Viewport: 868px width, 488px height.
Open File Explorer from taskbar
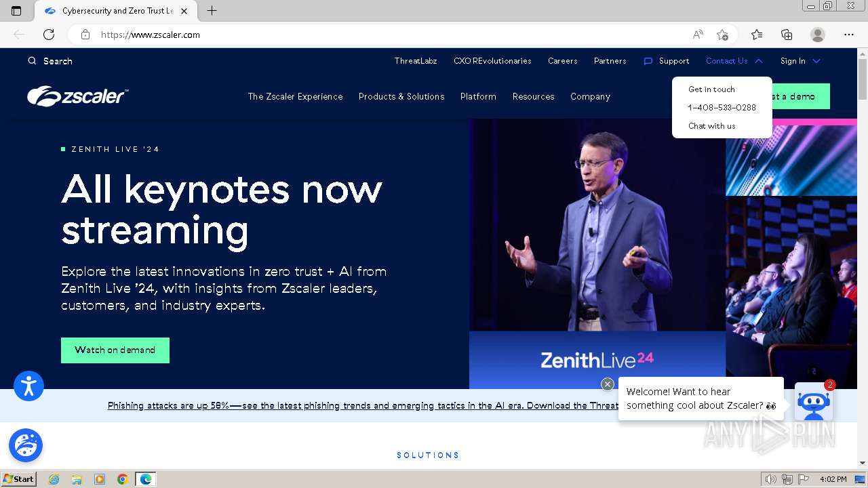tap(77, 479)
